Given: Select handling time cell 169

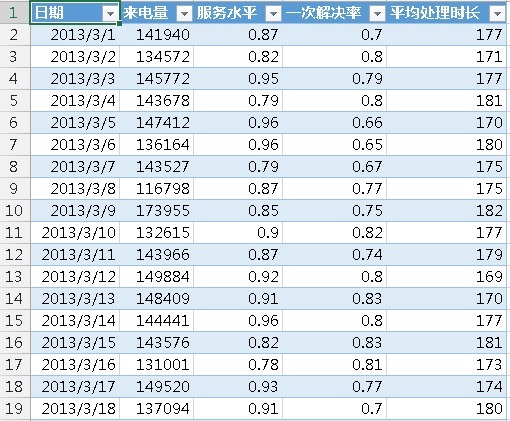Looking at the screenshot, I should click(447, 277).
